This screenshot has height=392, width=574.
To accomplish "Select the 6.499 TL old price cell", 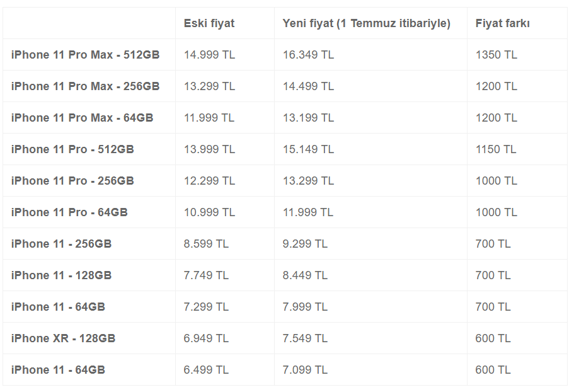I will tap(206, 370).
